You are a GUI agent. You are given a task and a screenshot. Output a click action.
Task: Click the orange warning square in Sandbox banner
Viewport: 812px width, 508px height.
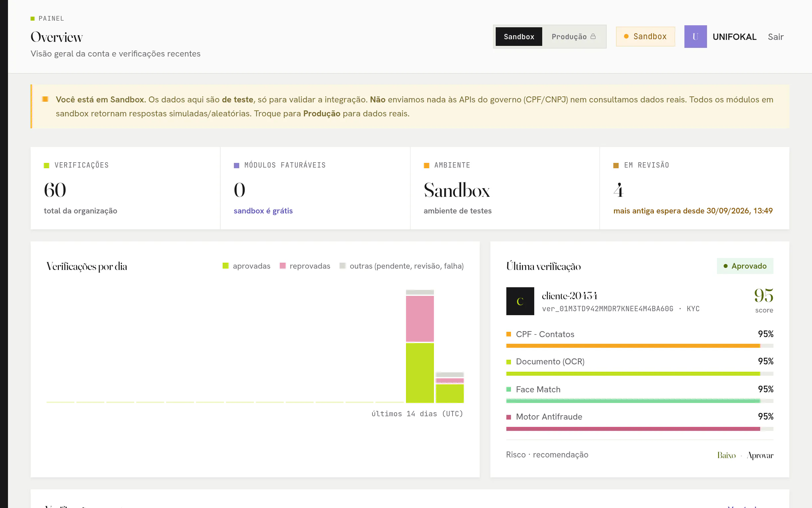pyautogui.click(x=45, y=99)
